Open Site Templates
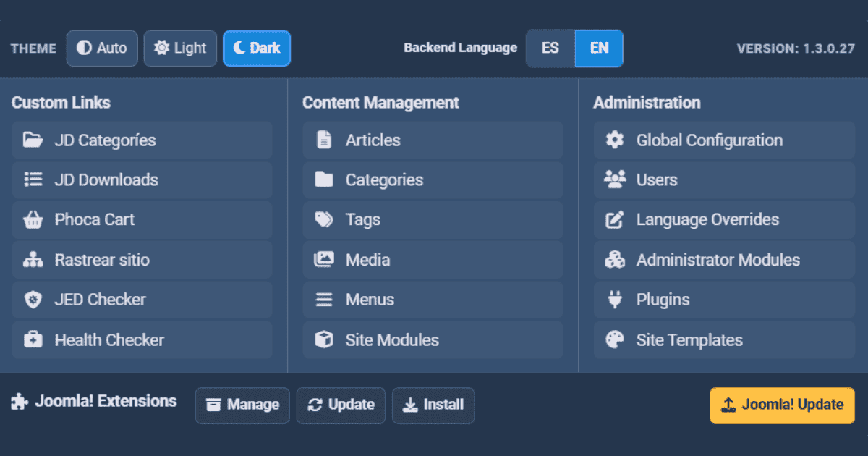The width and height of the screenshot is (868, 456). (x=725, y=339)
